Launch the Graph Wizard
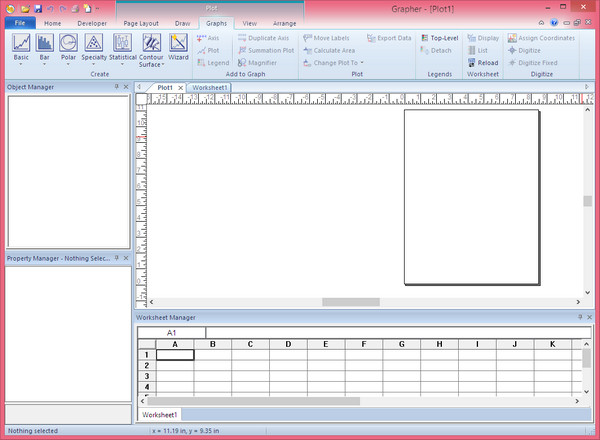Viewport: 600px width, 440px height. click(x=178, y=48)
